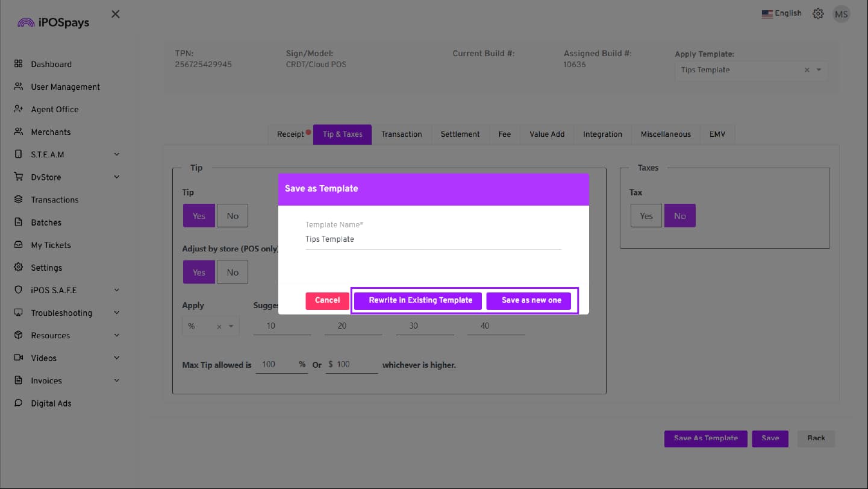The height and width of the screenshot is (489, 868).
Task: Expand the S.T.E.A.M sidebar menu
Action: point(117,154)
